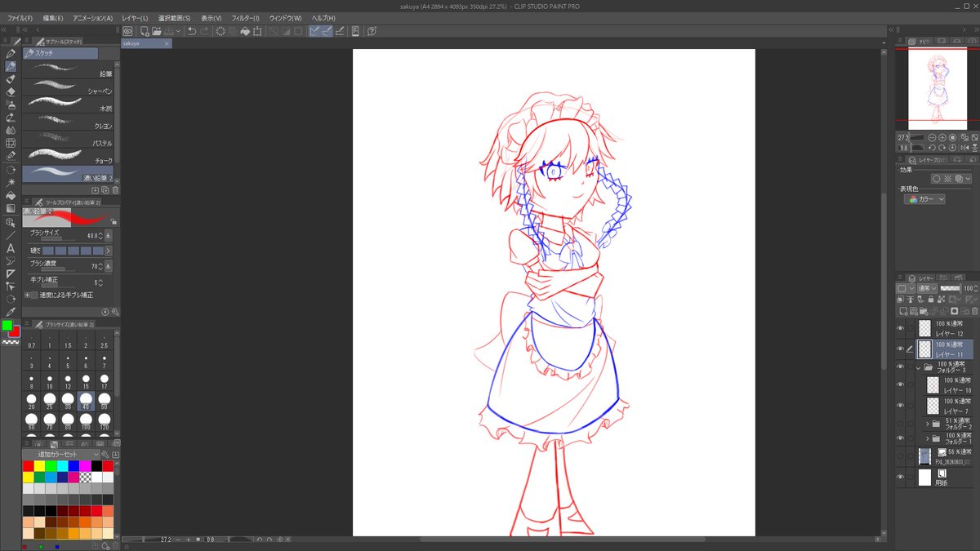This screenshot has width=980, height=551.
Task: Hide レイヤー 10 with its eye icon
Action: (900, 384)
